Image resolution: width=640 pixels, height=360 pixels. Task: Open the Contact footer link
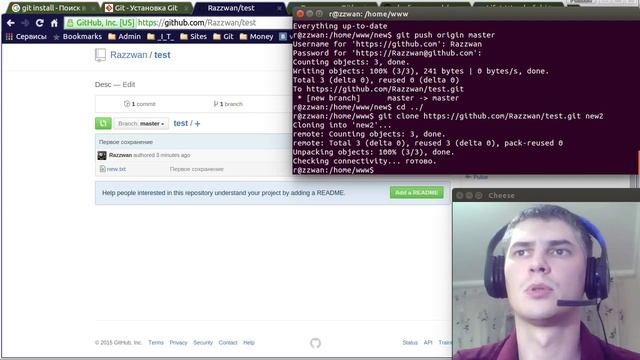click(x=228, y=342)
